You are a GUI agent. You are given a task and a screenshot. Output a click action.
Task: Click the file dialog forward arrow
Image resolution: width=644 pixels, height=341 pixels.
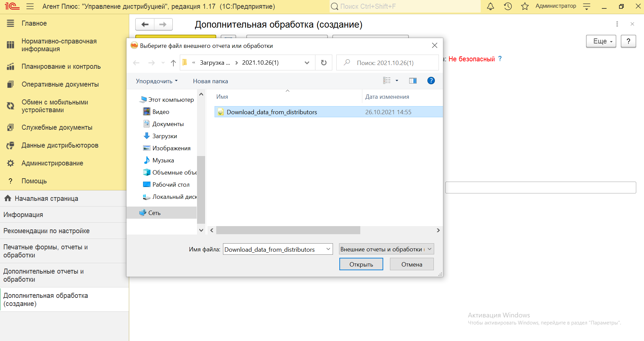(x=151, y=63)
